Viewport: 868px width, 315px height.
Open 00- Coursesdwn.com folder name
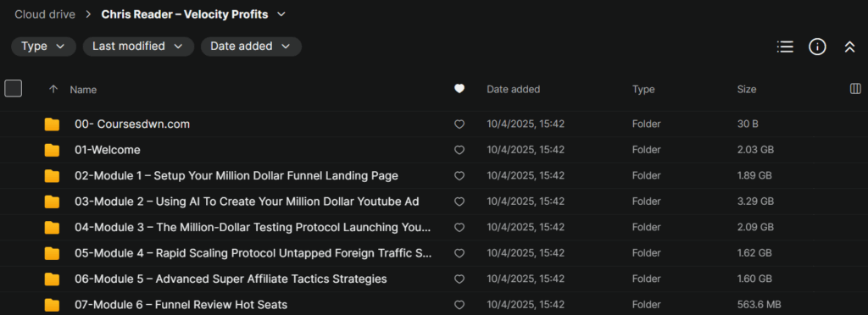coord(132,124)
